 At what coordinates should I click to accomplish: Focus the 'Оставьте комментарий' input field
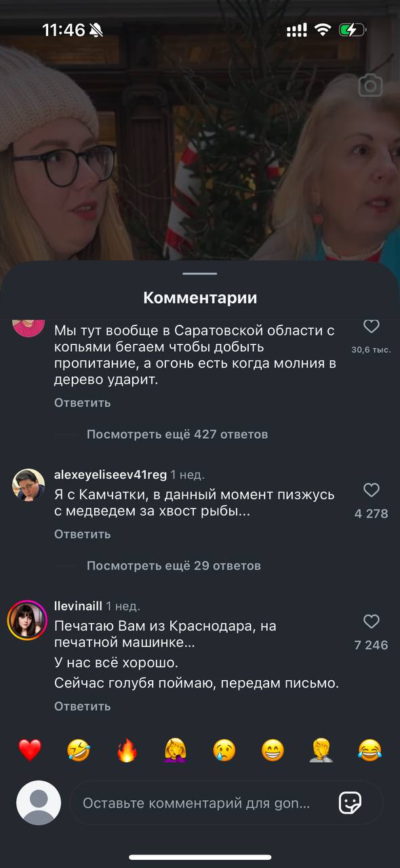[x=226, y=803]
